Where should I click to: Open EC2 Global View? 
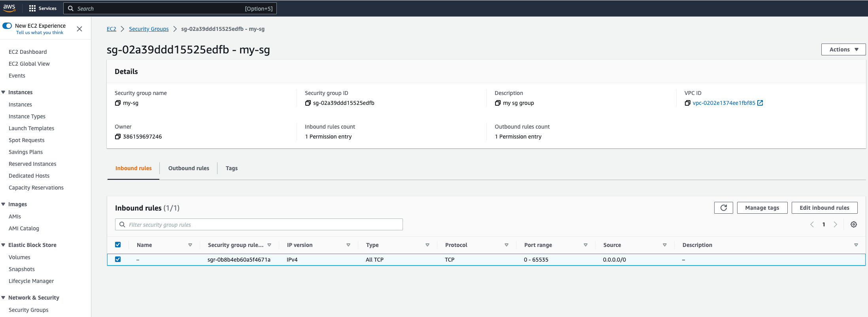[29, 64]
